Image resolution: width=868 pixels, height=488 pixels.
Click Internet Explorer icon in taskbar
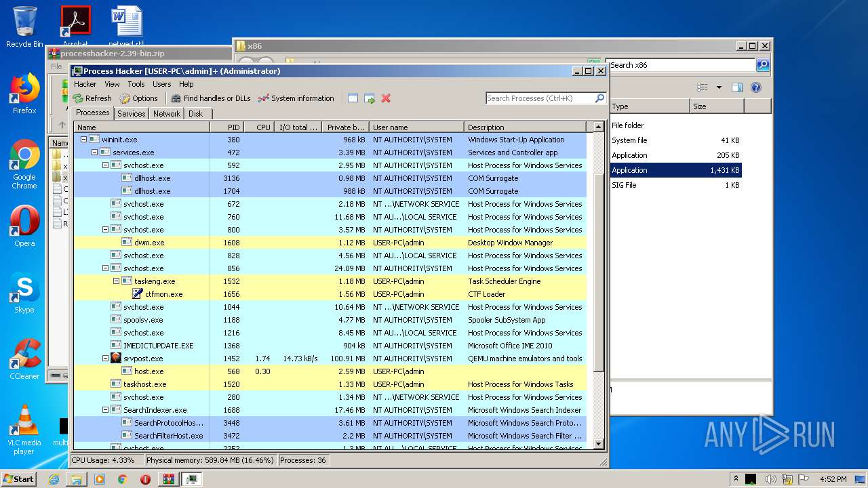tap(54, 479)
